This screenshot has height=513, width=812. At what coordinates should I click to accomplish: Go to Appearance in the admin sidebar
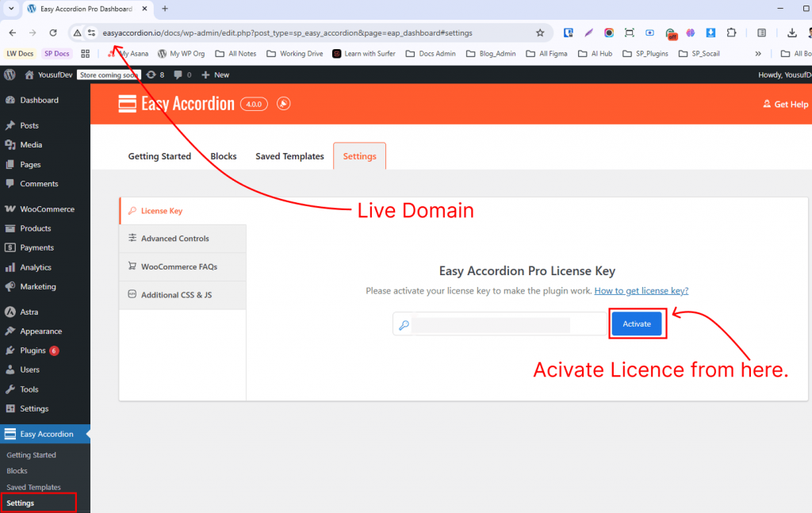click(40, 331)
